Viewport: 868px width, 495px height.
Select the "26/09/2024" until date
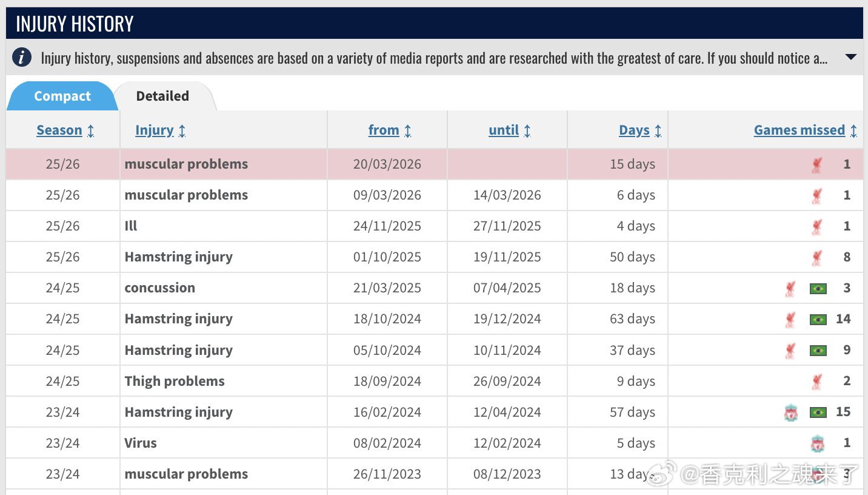click(507, 382)
